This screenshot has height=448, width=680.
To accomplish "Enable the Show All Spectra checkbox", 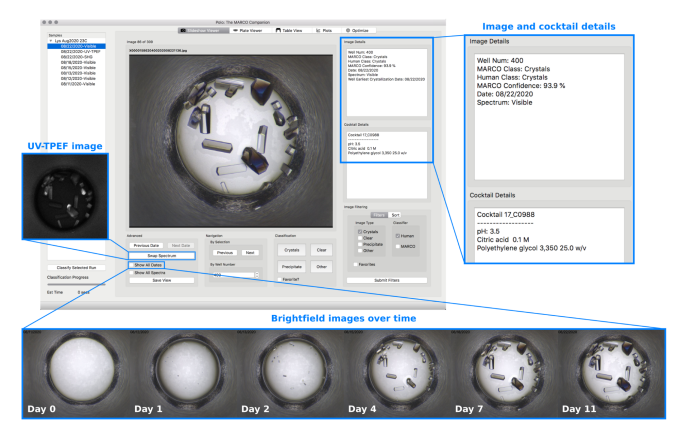I will click(131, 272).
